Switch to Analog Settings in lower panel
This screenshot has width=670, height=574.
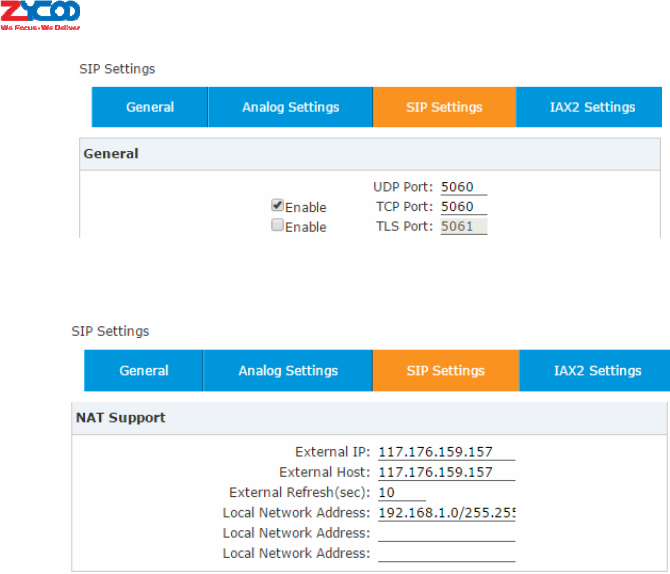pos(287,370)
